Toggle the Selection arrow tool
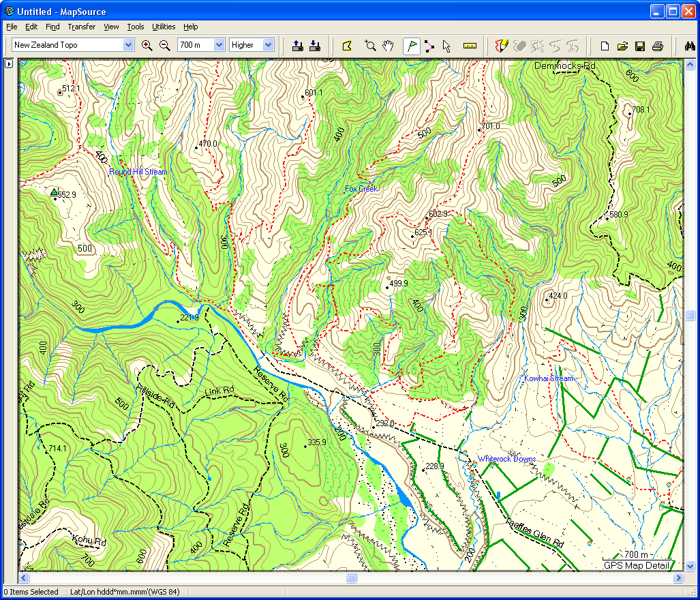This screenshot has width=700, height=600. (446, 46)
